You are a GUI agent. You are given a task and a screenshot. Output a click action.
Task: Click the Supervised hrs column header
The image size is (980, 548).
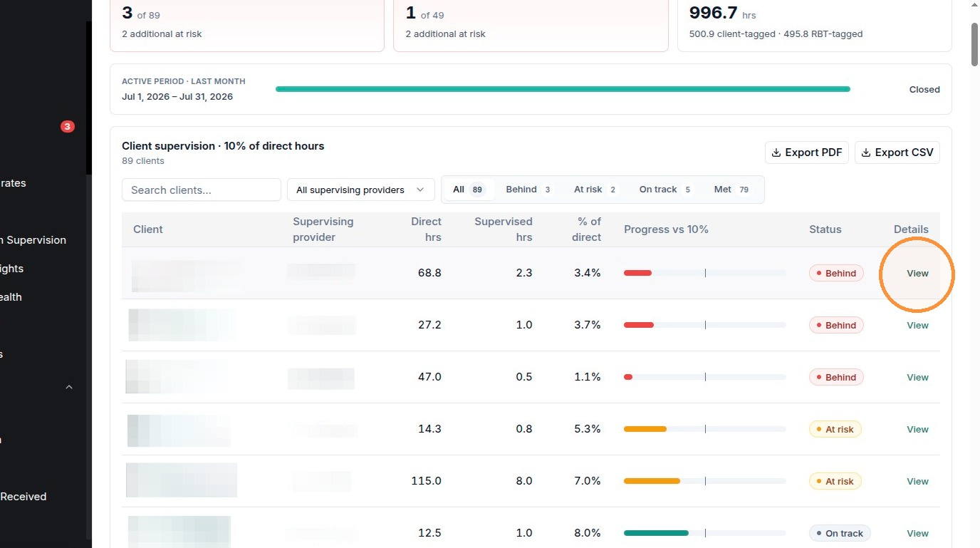tap(504, 229)
